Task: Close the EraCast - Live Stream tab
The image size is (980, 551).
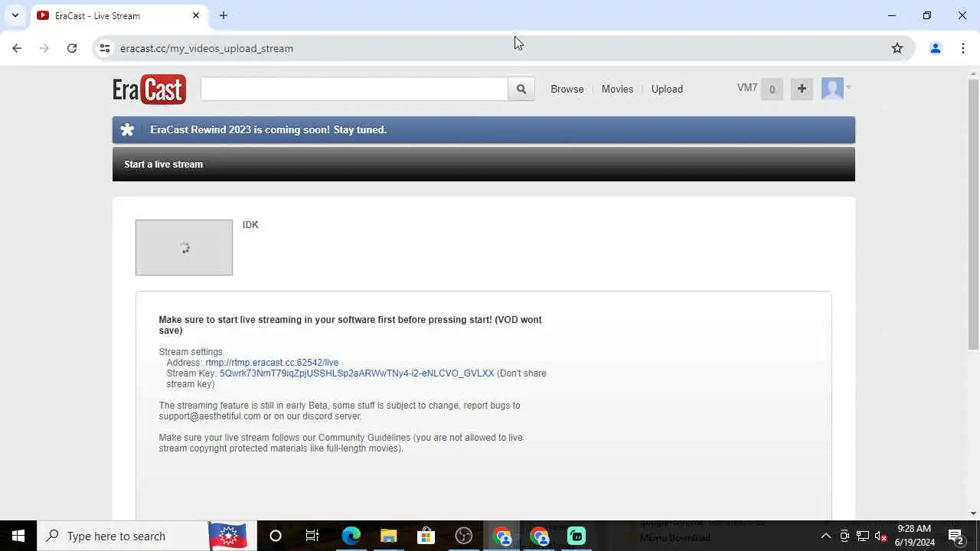Action: coord(196,15)
